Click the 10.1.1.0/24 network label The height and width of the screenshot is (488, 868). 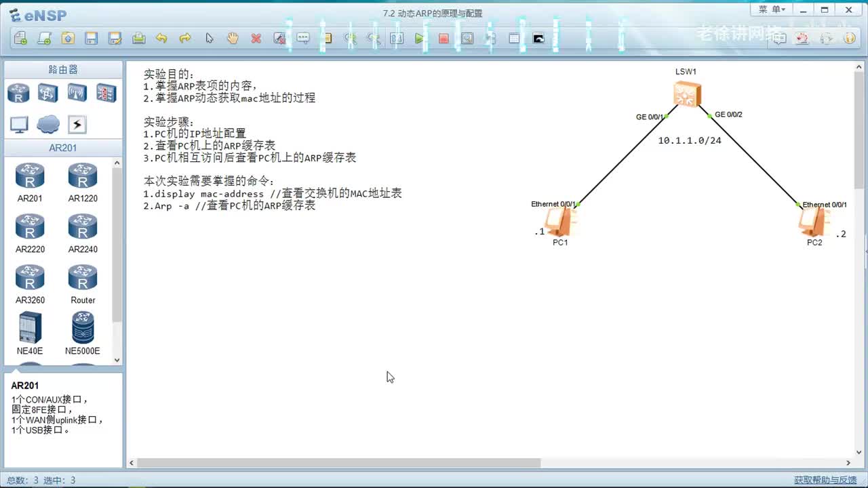pos(690,140)
